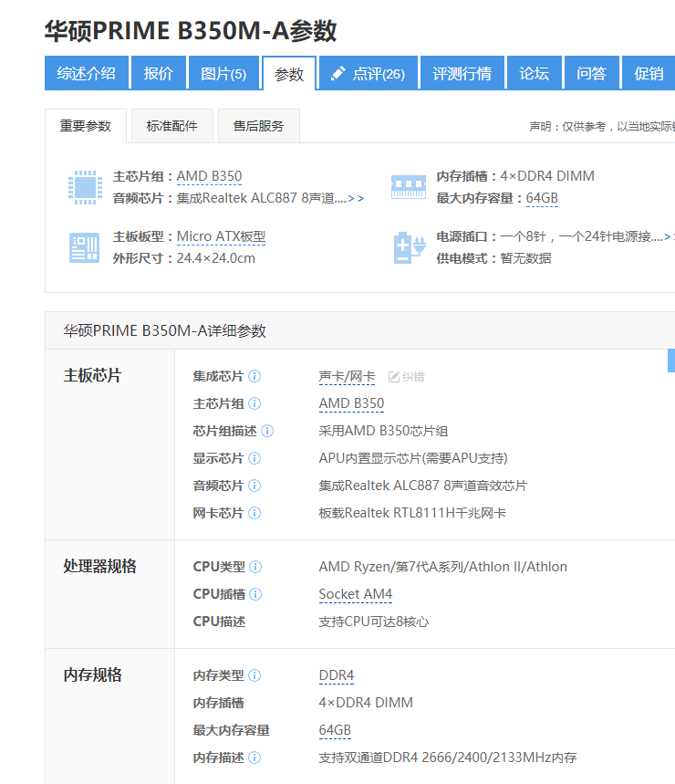Open 64GB link under 内存规格
675x784 pixels.
tap(335, 730)
